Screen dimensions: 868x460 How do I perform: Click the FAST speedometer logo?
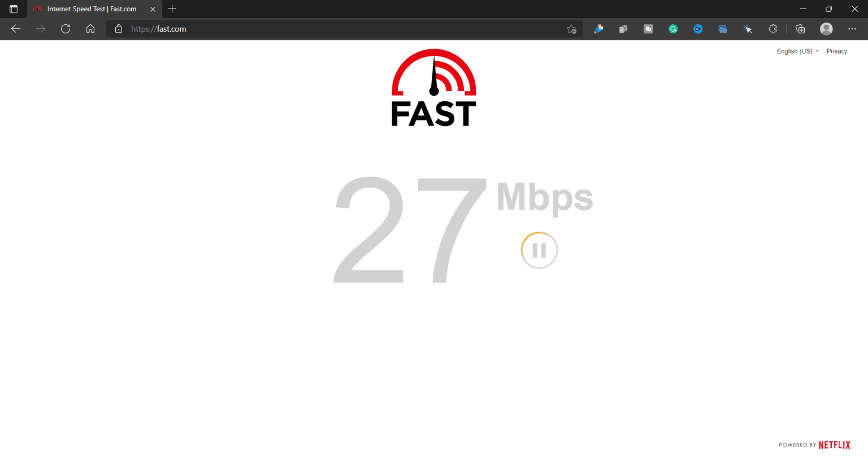tap(434, 88)
